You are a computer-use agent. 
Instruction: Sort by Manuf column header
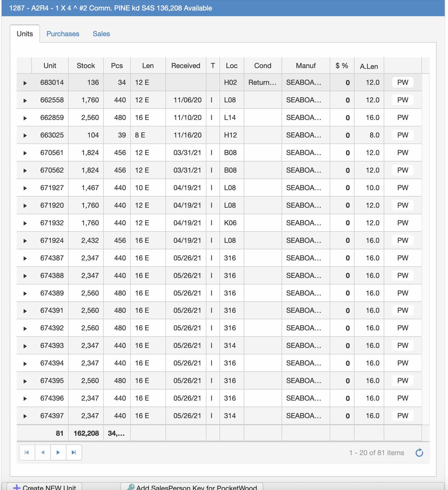click(x=306, y=66)
